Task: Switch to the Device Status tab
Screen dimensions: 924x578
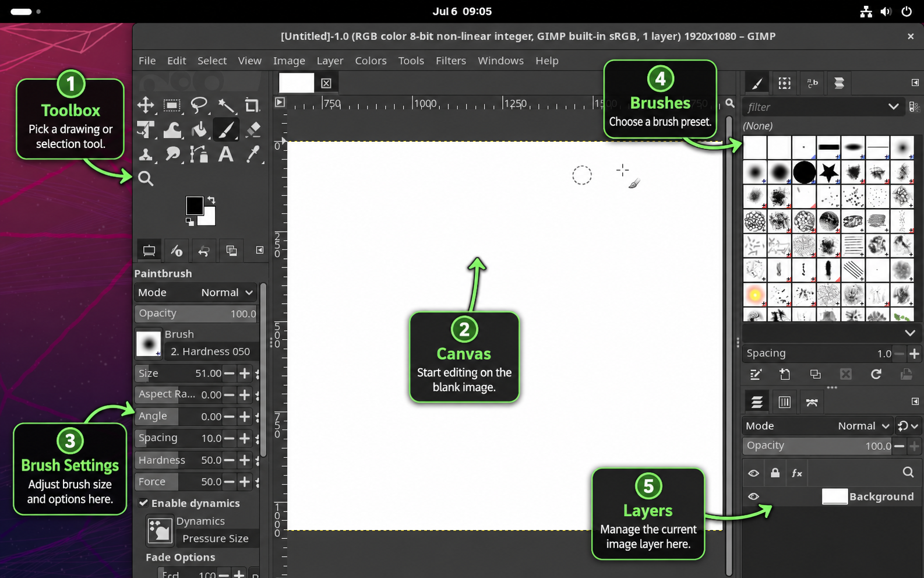Action: click(x=177, y=251)
